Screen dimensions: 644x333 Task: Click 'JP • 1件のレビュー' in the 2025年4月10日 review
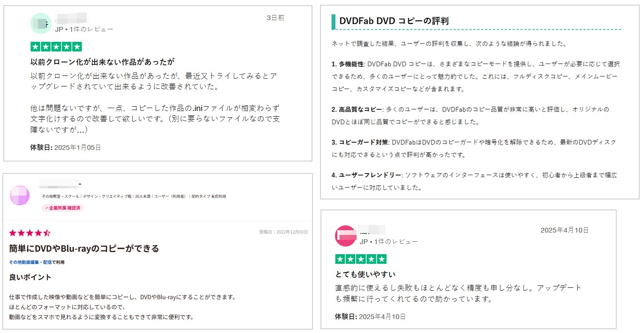coord(389,242)
